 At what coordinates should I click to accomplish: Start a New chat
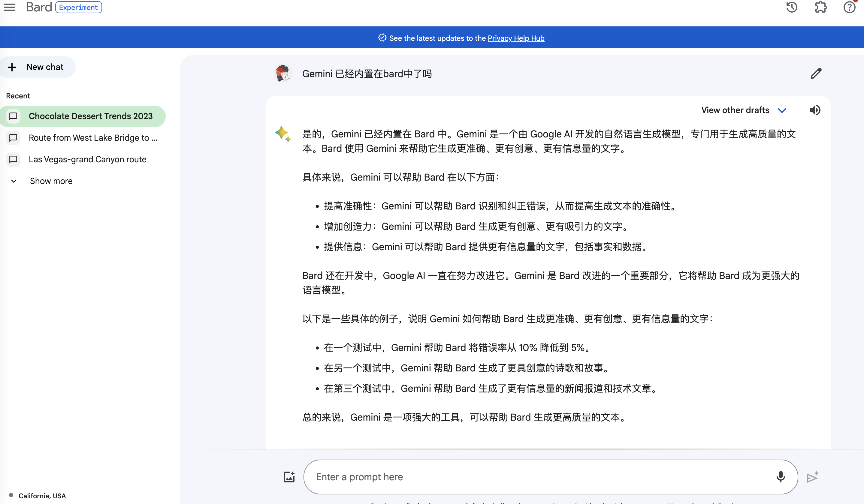coord(37,67)
